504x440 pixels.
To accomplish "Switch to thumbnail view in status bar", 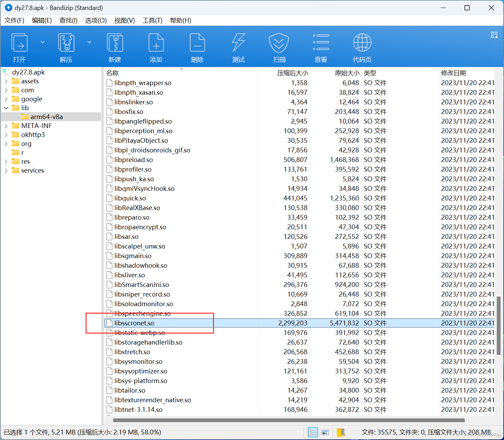I will 325,432.
